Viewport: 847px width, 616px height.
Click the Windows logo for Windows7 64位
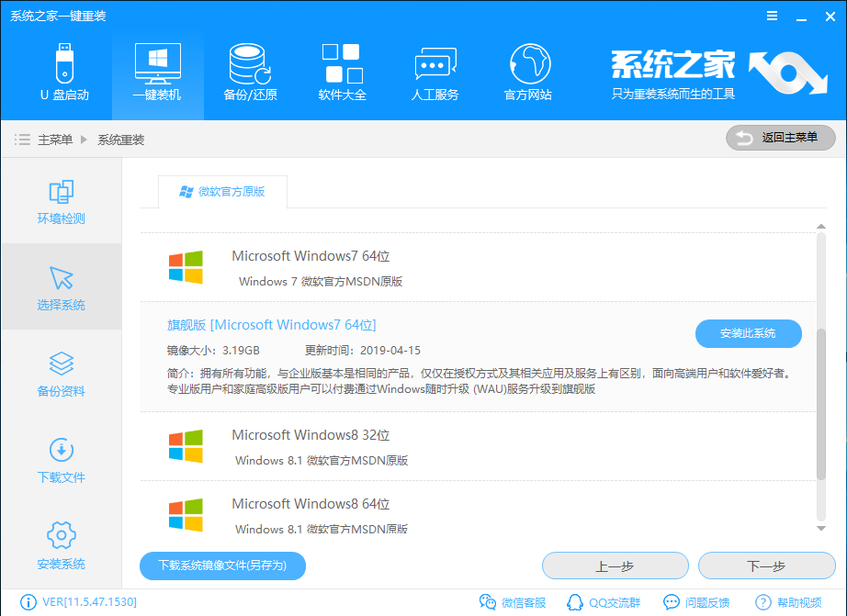point(186,267)
